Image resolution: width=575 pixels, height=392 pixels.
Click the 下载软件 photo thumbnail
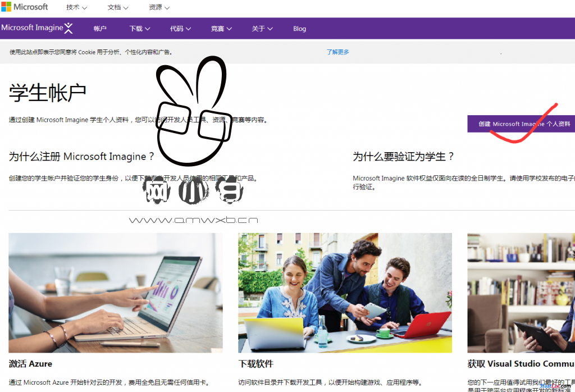pos(345,292)
